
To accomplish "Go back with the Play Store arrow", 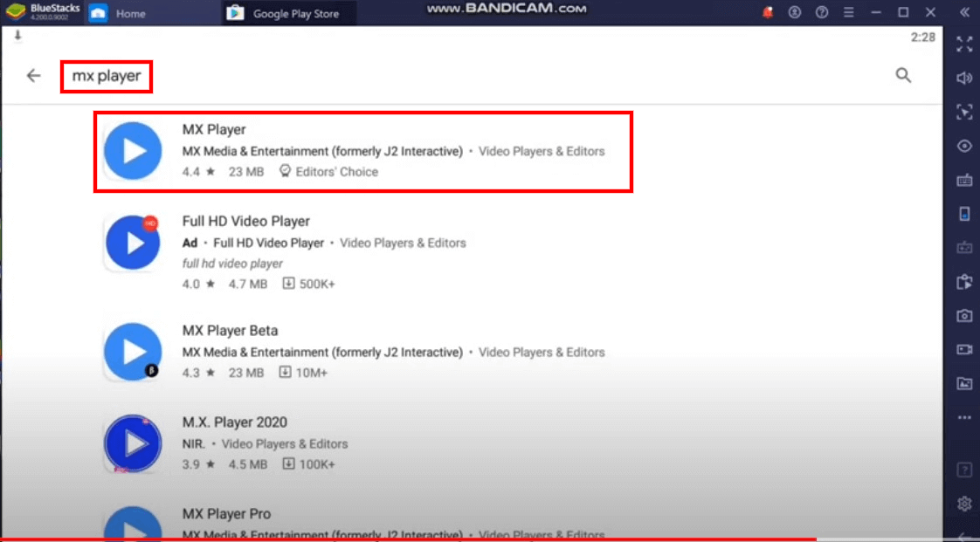I will (33, 76).
